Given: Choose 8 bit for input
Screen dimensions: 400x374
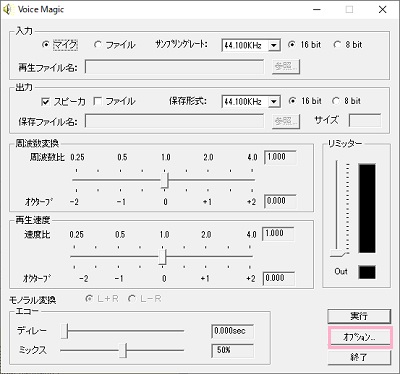Looking at the screenshot, I should pos(337,44).
